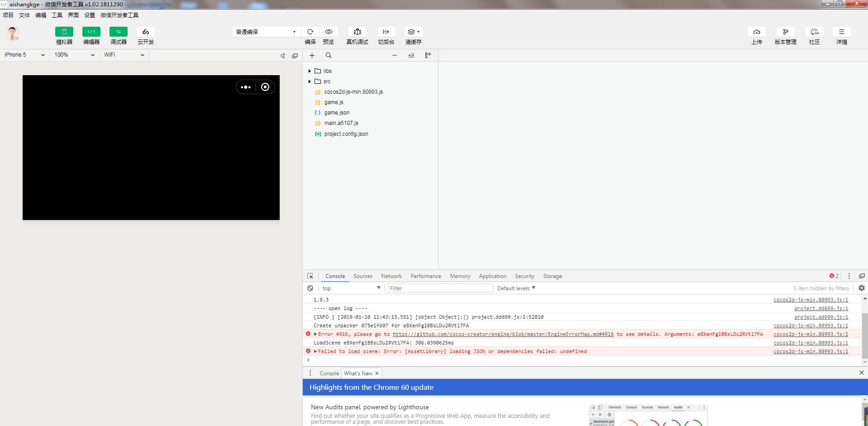The image size is (868, 426).
Task: Switch to the Performance tab
Action: 426,276
